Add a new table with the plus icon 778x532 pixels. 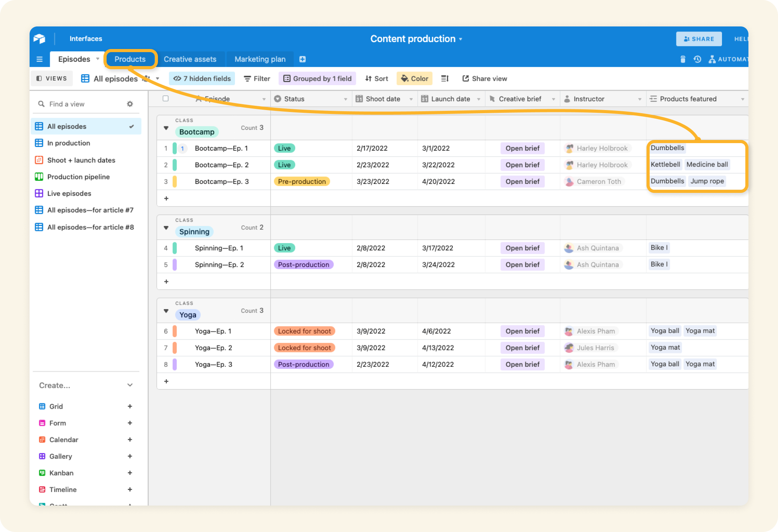coord(303,59)
